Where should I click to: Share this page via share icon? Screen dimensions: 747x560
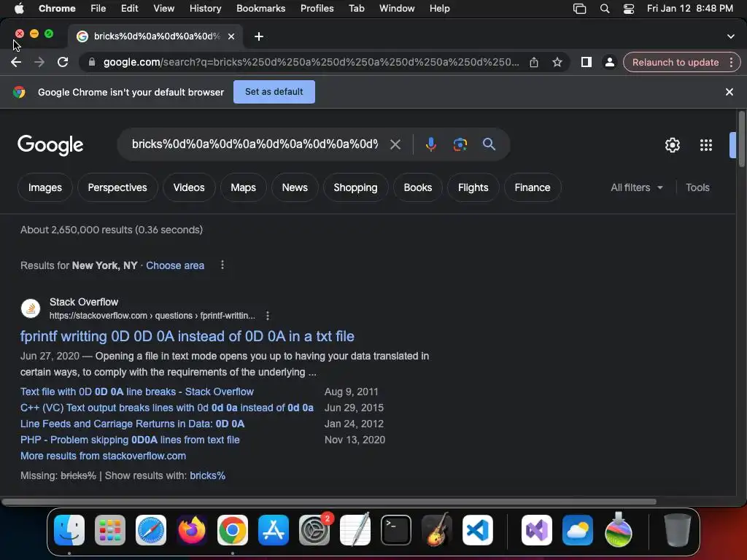coord(534,63)
